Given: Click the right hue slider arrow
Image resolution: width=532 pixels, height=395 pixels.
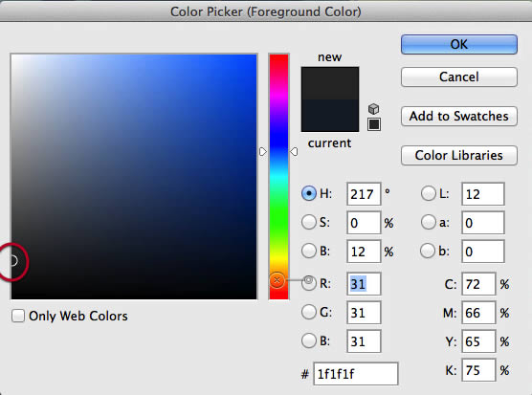Looking at the screenshot, I should click(294, 151).
